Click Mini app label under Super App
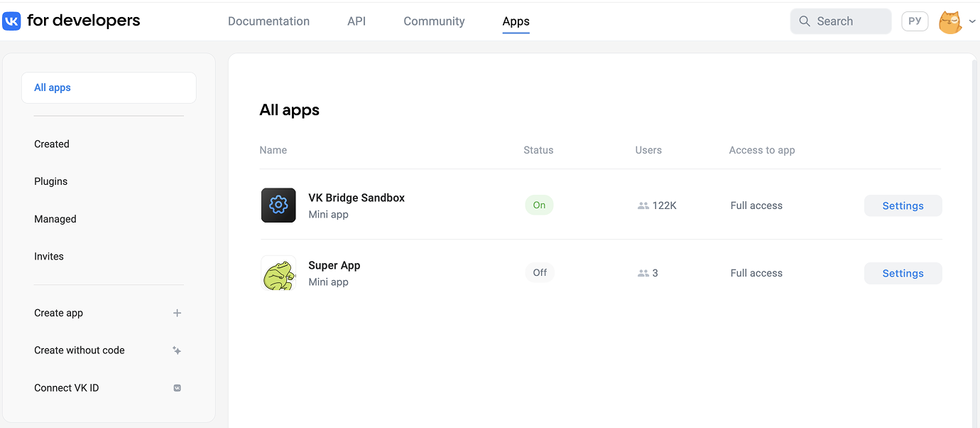Image resolution: width=980 pixels, height=428 pixels. 328,282
